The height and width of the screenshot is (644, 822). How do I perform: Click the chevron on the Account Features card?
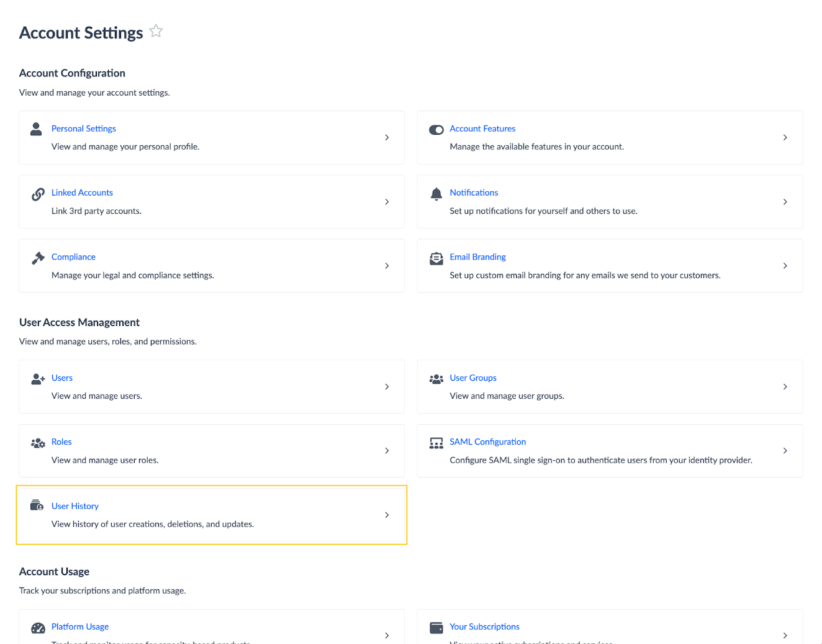point(785,137)
